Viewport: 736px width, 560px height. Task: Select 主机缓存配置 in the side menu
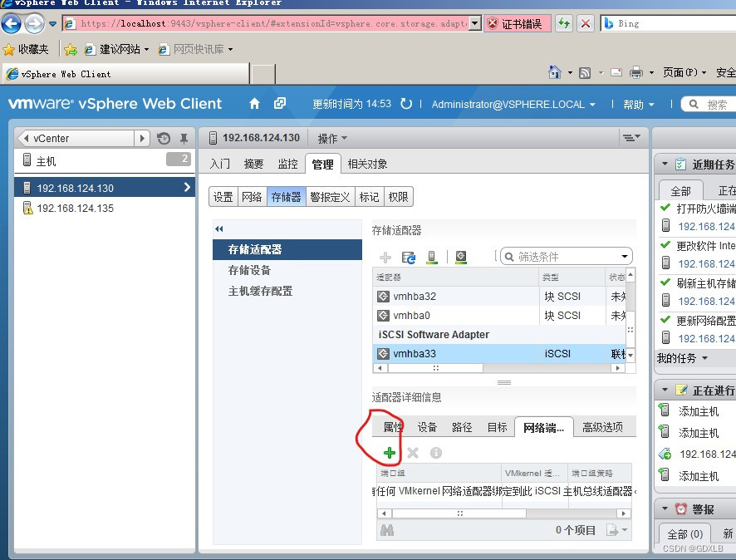260,291
